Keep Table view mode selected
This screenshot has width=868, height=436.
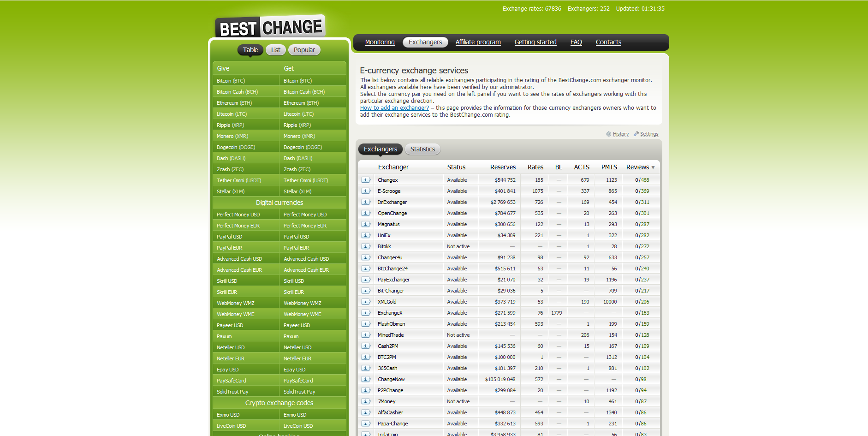(250, 50)
